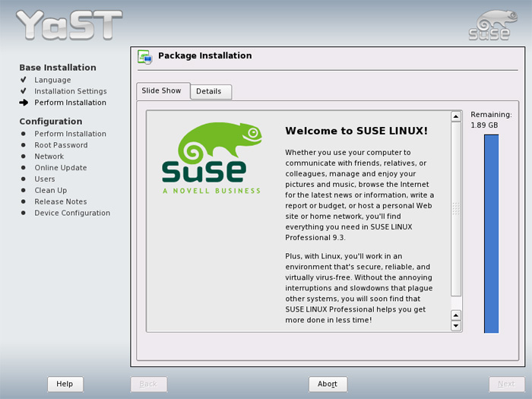The image size is (532, 399).
Task: Select Perform Installation under Base Installation
Action: (x=70, y=103)
